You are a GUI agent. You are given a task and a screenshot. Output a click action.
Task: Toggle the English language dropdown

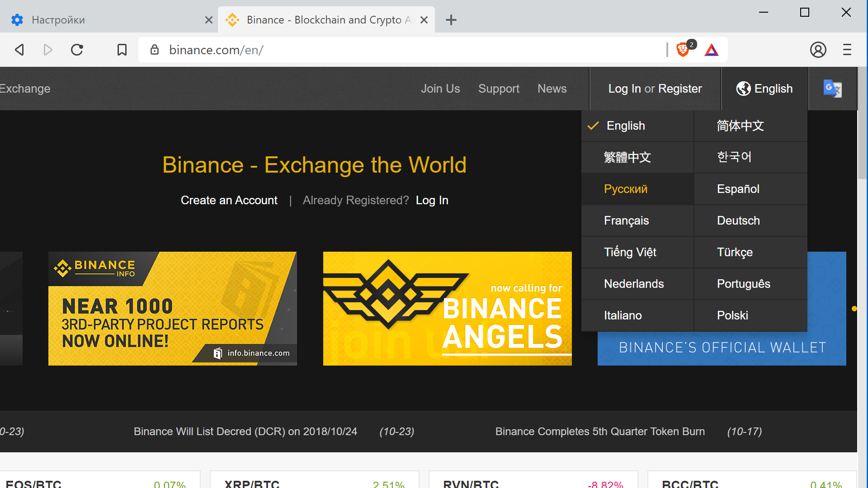tap(764, 89)
